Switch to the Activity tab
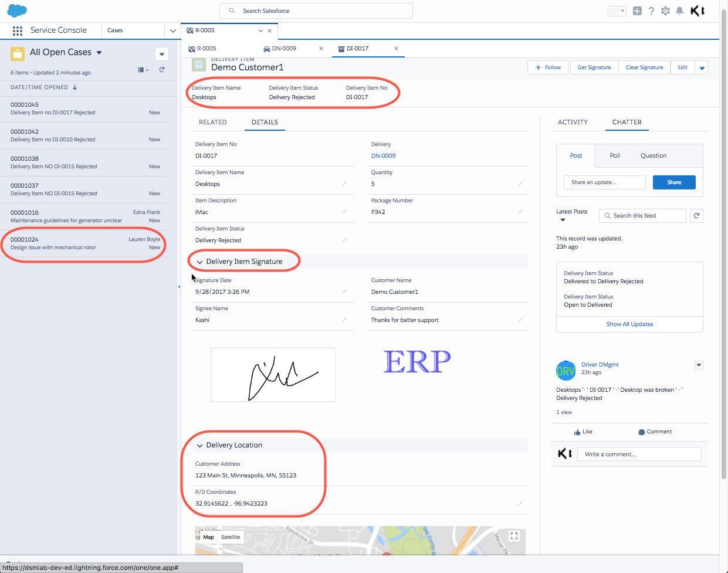The height and width of the screenshot is (573, 728). tap(573, 122)
